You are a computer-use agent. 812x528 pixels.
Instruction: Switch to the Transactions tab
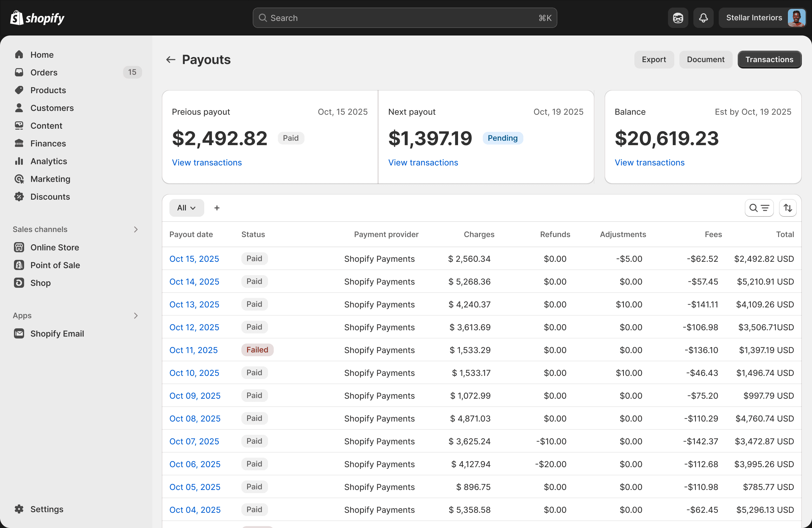pos(769,59)
